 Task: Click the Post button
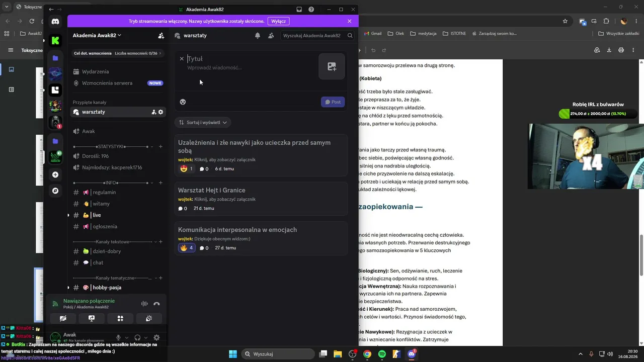tap(333, 102)
